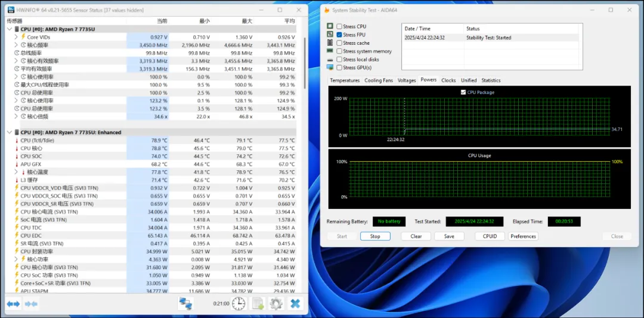Click the thermometer icon next to CPU SOC

click(17, 156)
